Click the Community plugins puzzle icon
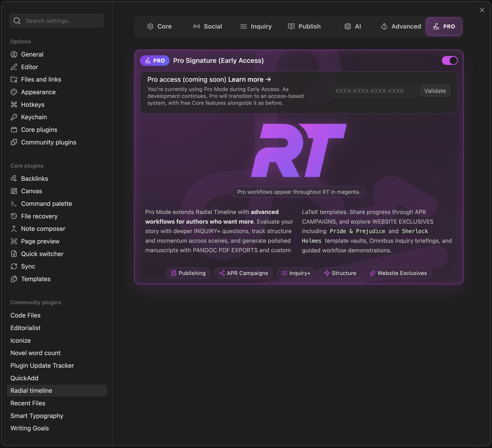The height and width of the screenshot is (448, 492). click(x=14, y=142)
